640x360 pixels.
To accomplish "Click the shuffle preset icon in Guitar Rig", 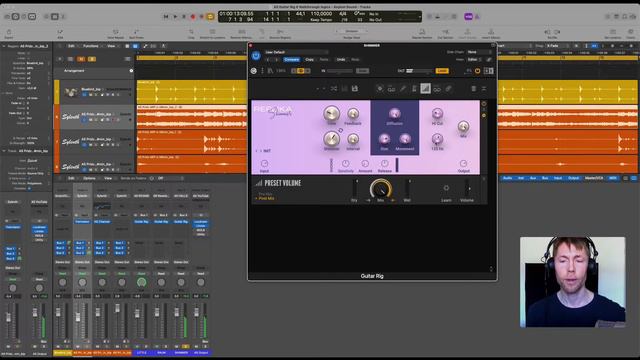I will coord(334,89).
